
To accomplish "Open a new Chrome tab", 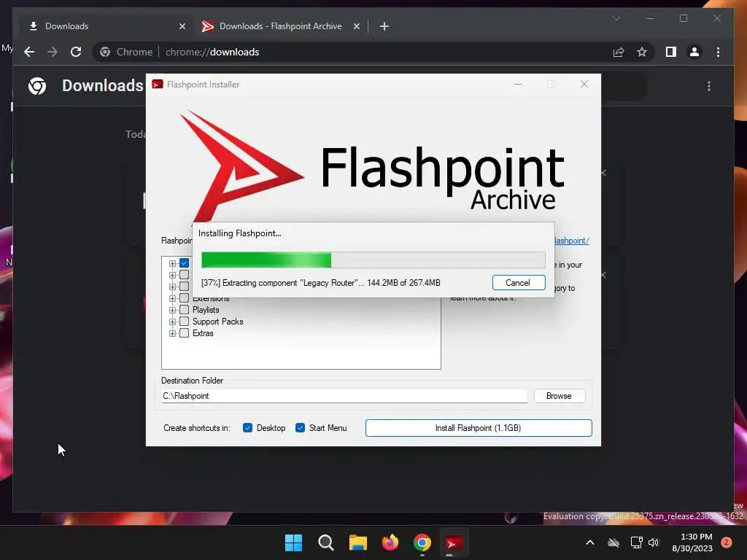I will (384, 26).
